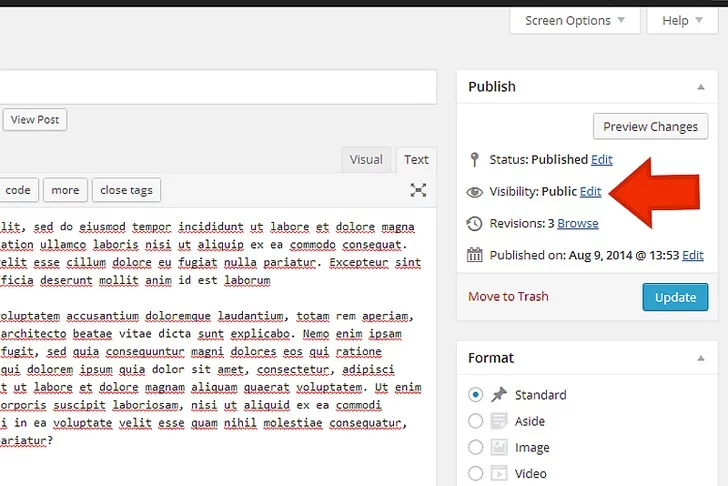Click the published date calendar icon

[475, 255]
